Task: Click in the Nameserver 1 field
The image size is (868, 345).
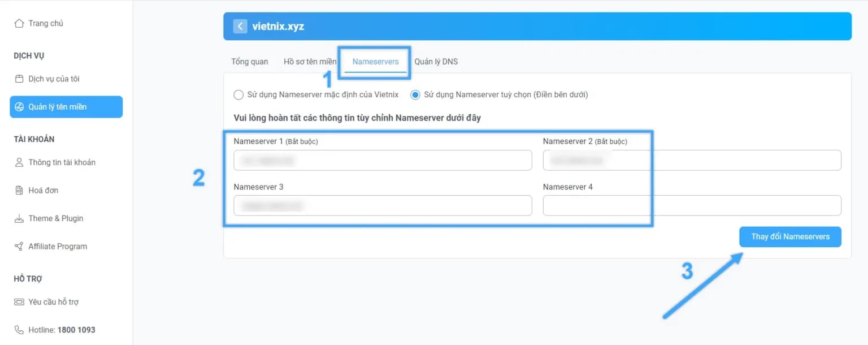Action: click(x=383, y=160)
